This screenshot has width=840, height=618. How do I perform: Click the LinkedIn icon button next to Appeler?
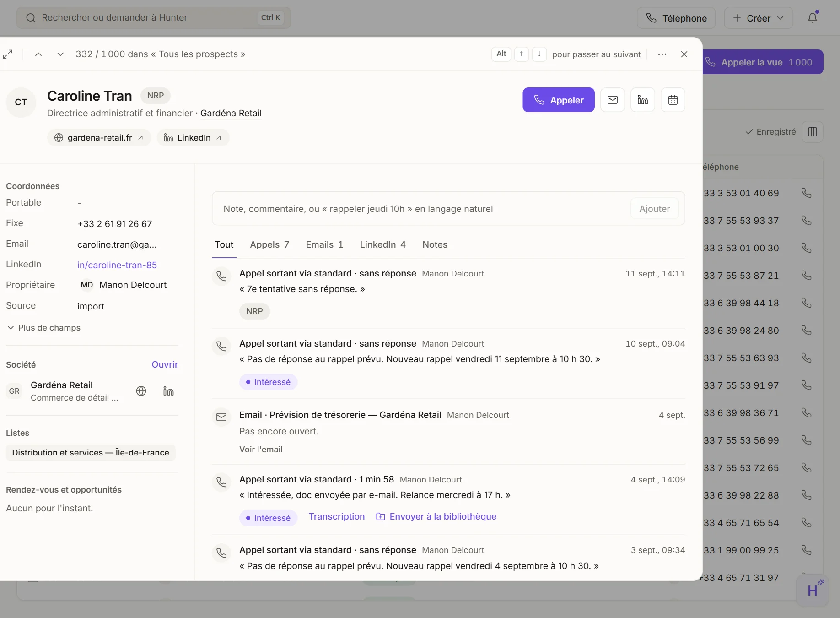pyautogui.click(x=643, y=100)
